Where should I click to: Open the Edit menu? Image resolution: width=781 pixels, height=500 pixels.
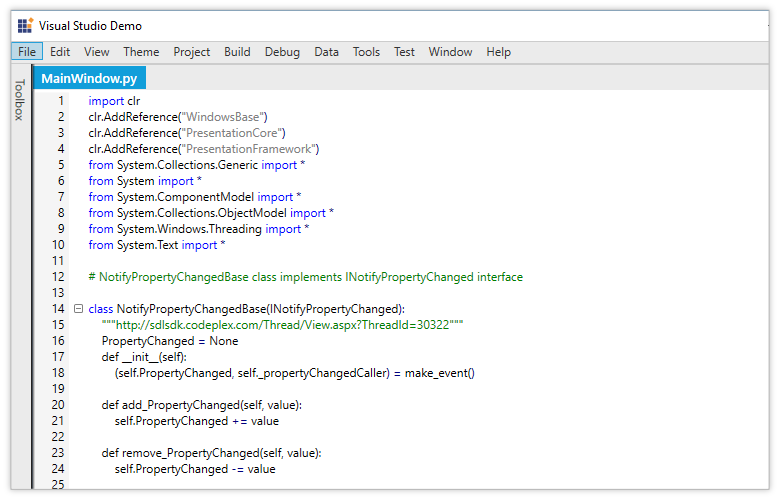click(x=60, y=52)
